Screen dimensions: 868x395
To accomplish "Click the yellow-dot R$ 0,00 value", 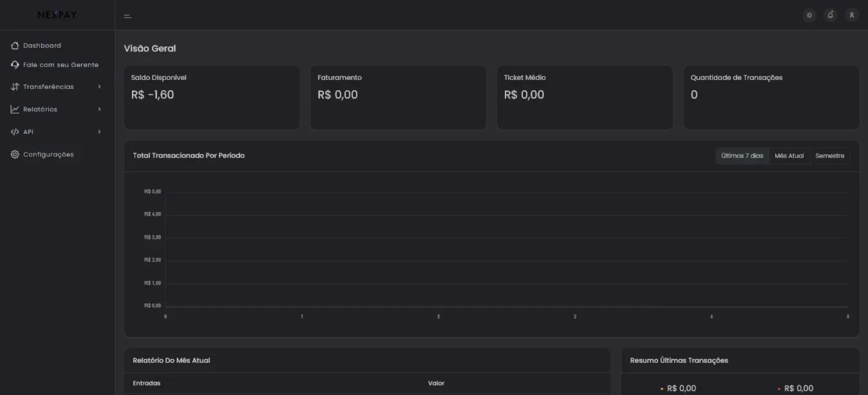I will (681, 388).
